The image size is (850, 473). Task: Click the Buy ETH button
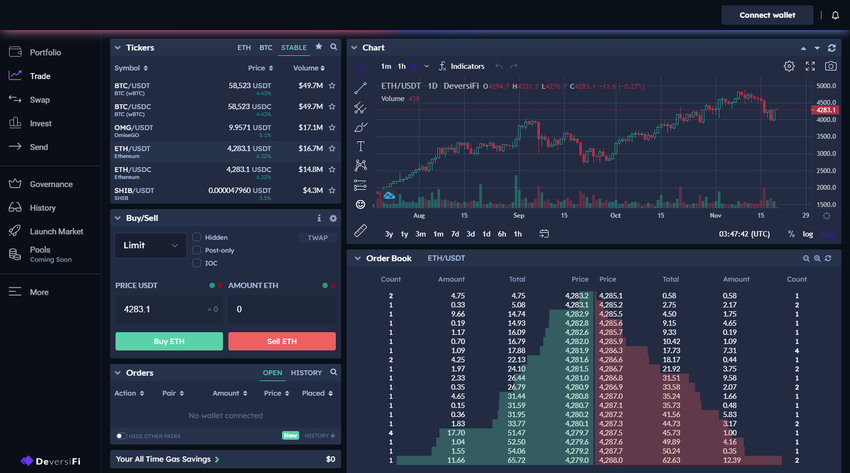(169, 341)
